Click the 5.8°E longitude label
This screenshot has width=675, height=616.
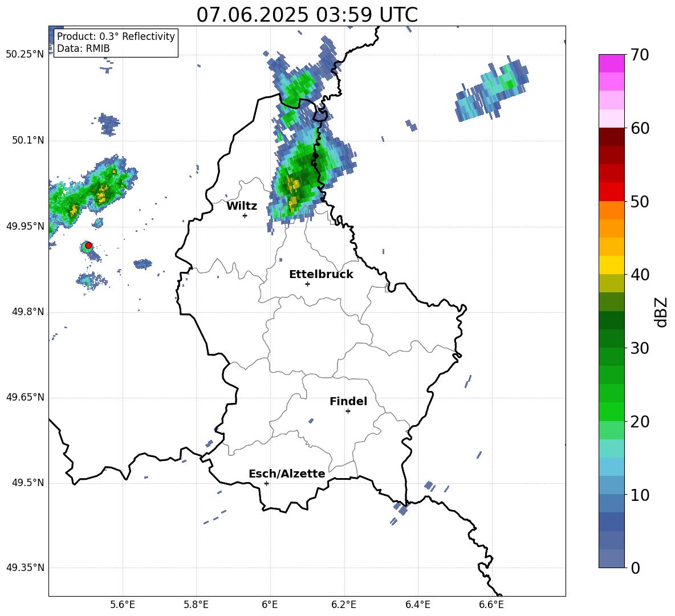point(196,605)
